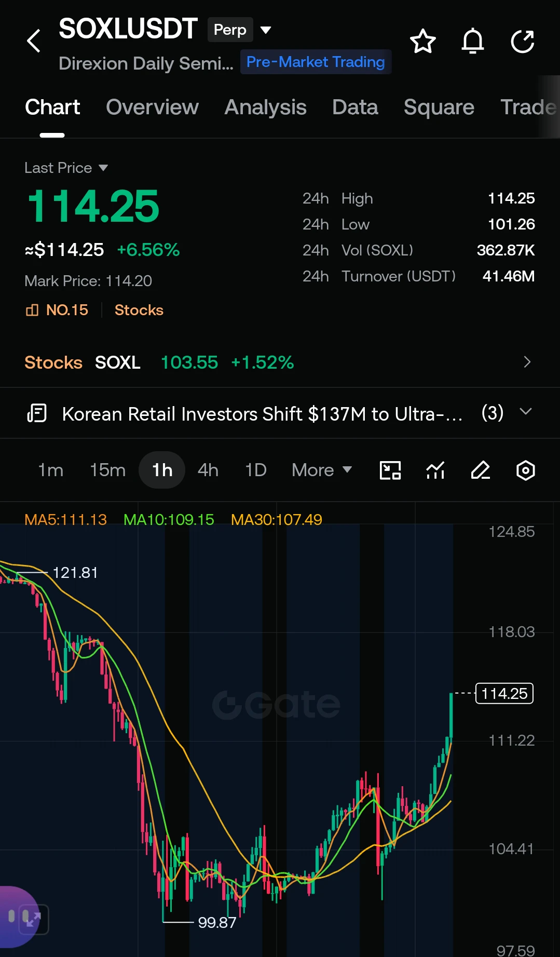Add SOXLUSDT to favorites with star

click(422, 42)
